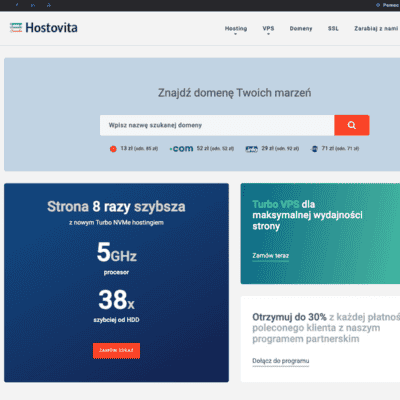This screenshot has width=400, height=400.
Task: Click the LinkedIn icon in top bar
Action: coord(33,5)
